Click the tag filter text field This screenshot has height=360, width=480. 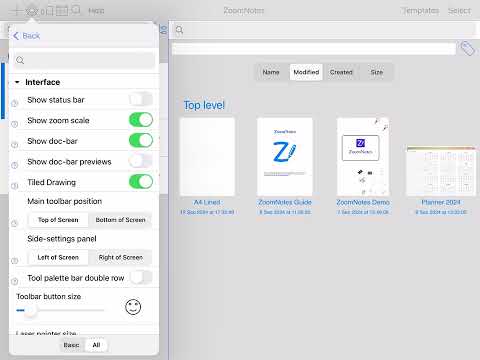(x=314, y=49)
